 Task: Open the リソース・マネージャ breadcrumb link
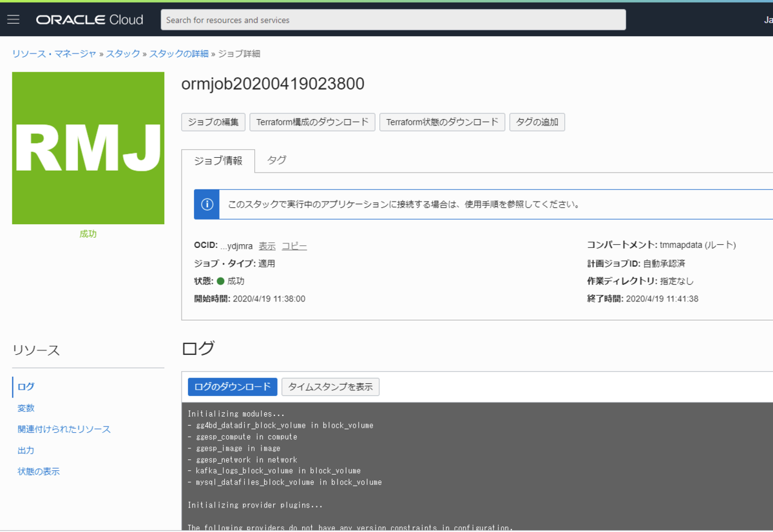coord(54,53)
